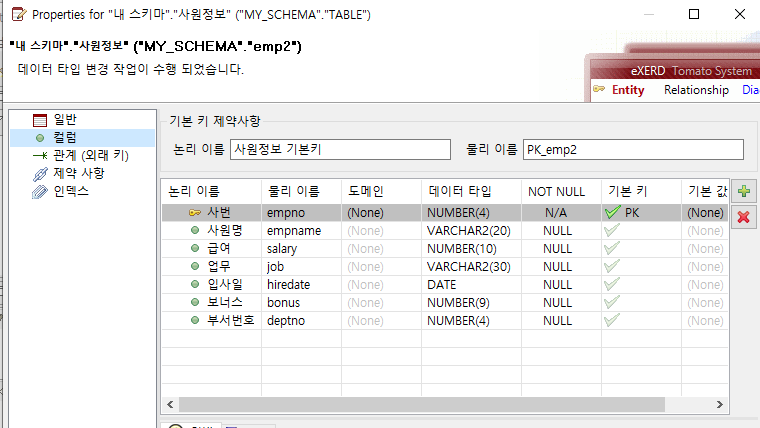This screenshot has height=428, width=760.
Task: Open data type cell VARCHAR2(30) for job
Action: (x=472, y=267)
